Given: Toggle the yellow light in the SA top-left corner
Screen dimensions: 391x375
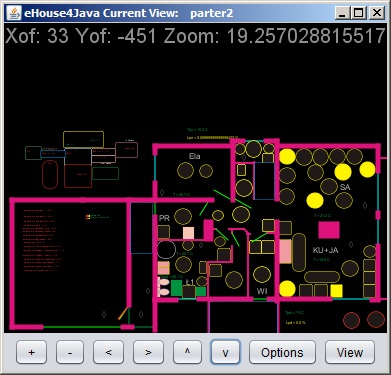Looking at the screenshot, I should tap(287, 157).
